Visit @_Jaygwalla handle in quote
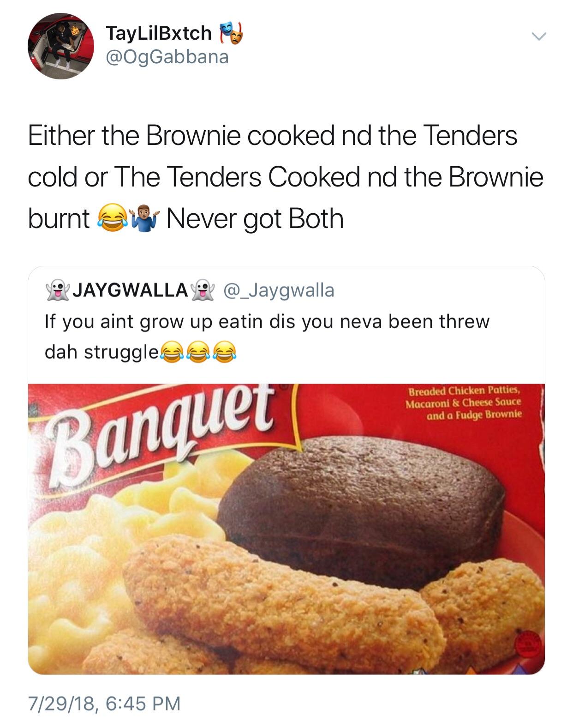 point(279,290)
